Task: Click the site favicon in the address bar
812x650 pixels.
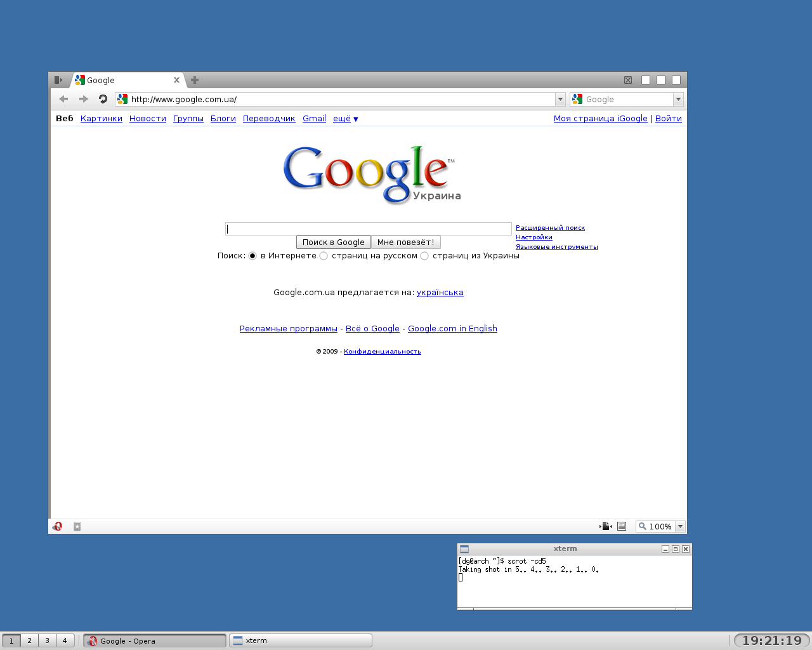Action: [x=122, y=99]
